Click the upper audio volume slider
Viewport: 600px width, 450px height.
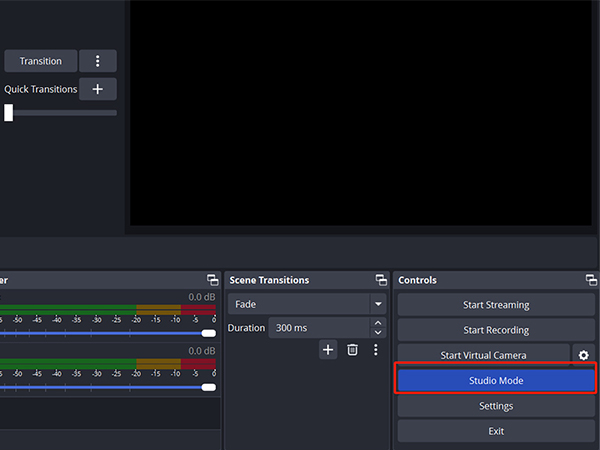(x=100, y=333)
